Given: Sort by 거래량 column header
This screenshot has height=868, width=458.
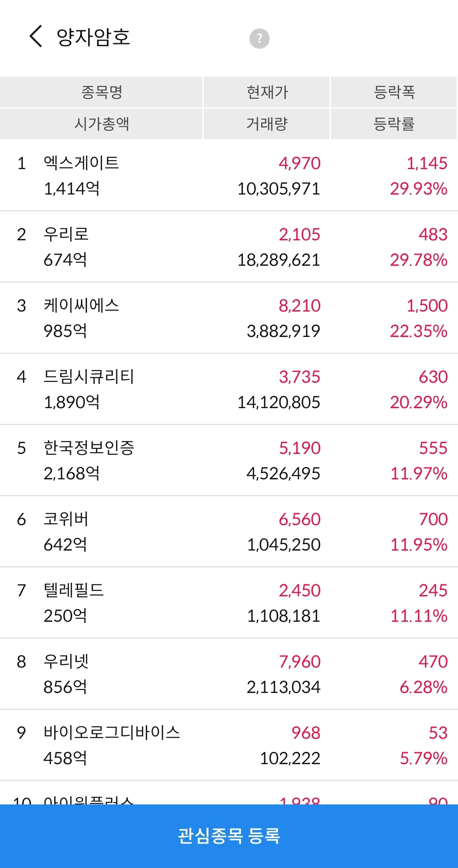Looking at the screenshot, I should tap(267, 124).
